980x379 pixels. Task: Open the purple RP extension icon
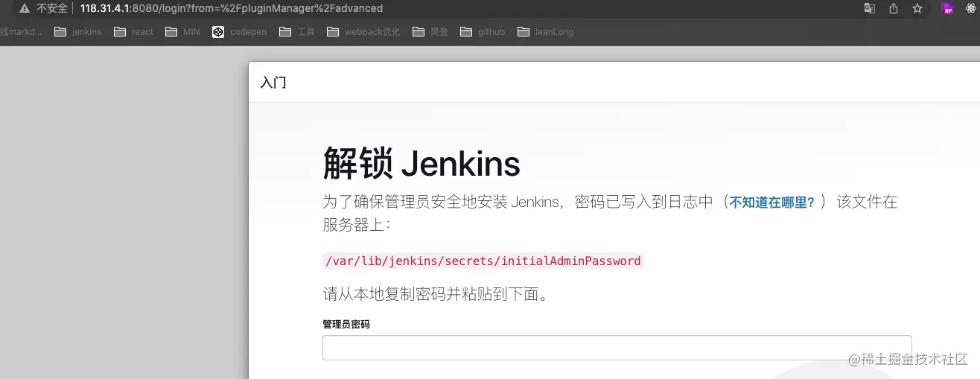click(947, 8)
